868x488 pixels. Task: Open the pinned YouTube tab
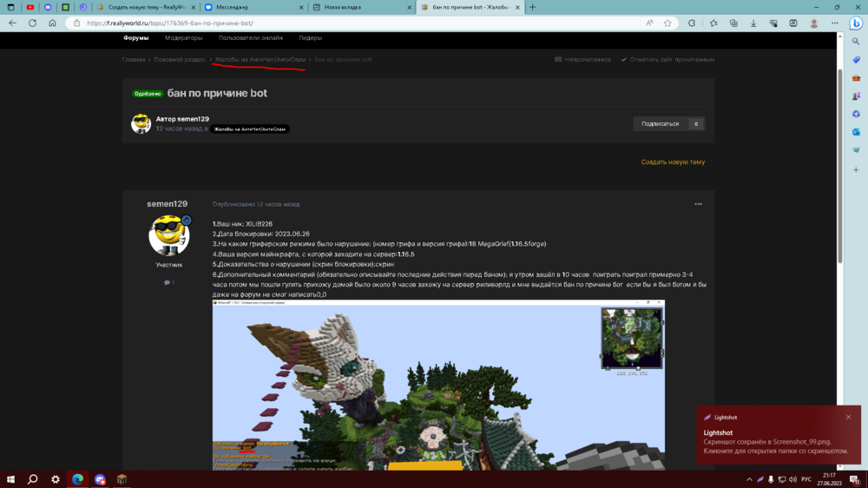30,7
